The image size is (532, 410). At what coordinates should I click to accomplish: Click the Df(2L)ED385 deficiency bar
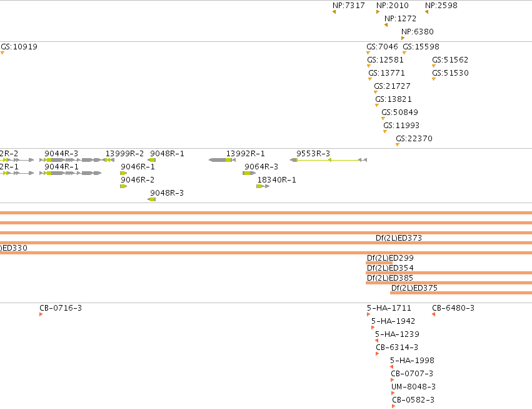point(449,282)
